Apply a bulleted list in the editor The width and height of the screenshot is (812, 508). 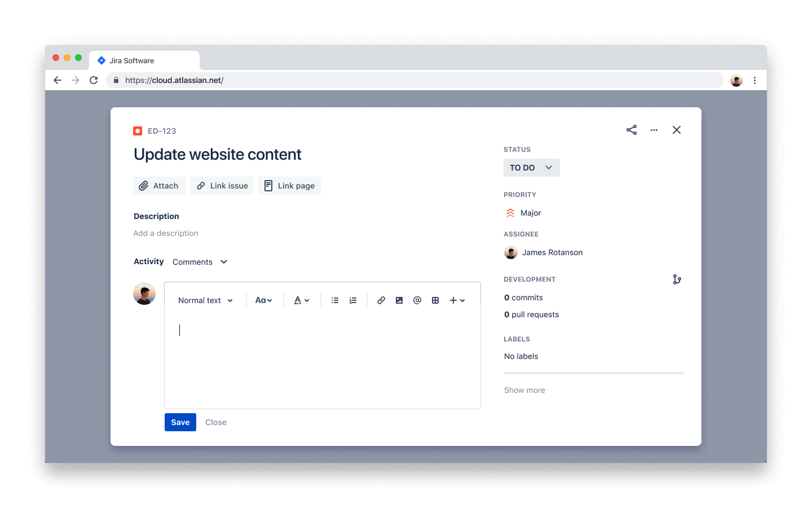tap(335, 300)
